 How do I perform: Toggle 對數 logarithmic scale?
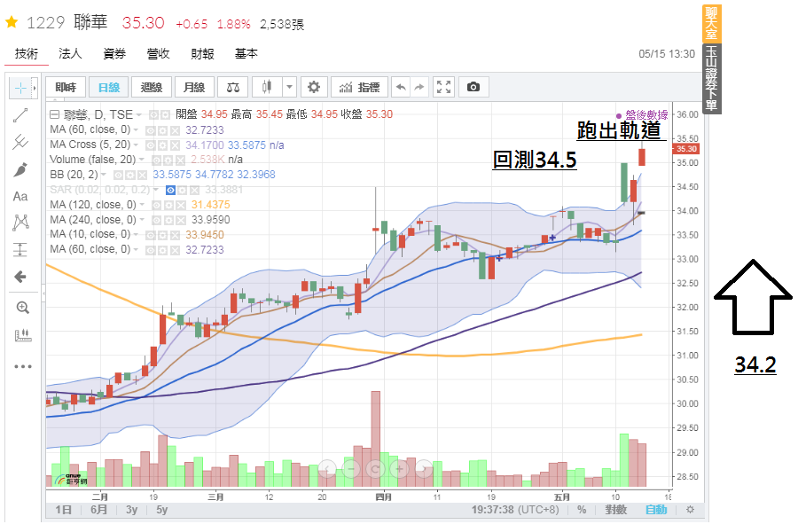pos(616,510)
